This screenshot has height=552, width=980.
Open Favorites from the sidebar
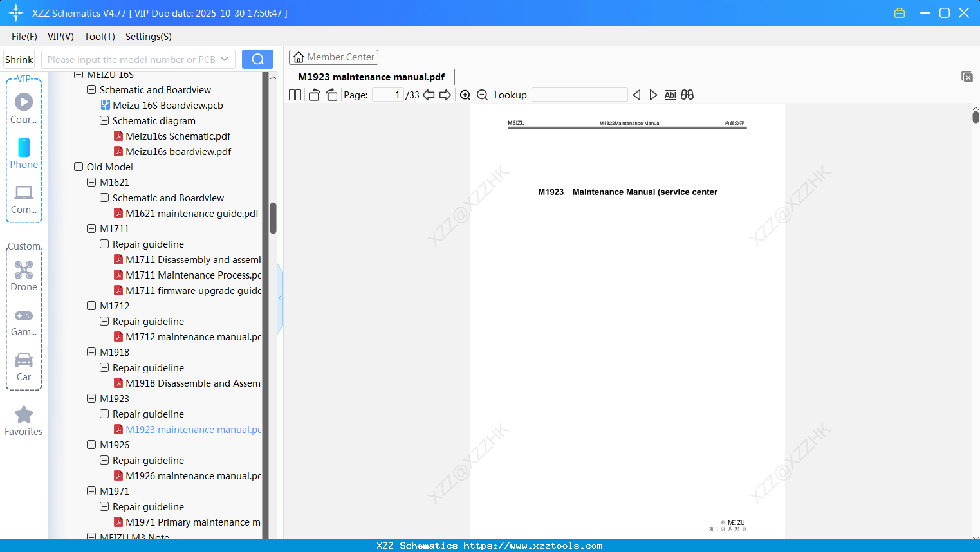coord(24,421)
